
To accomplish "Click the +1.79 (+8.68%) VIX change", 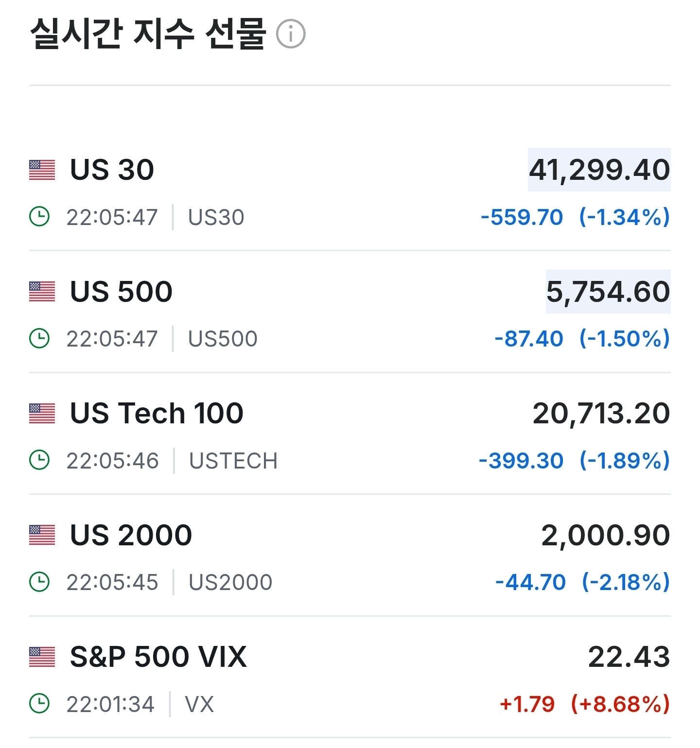I will [x=584, y=704].
